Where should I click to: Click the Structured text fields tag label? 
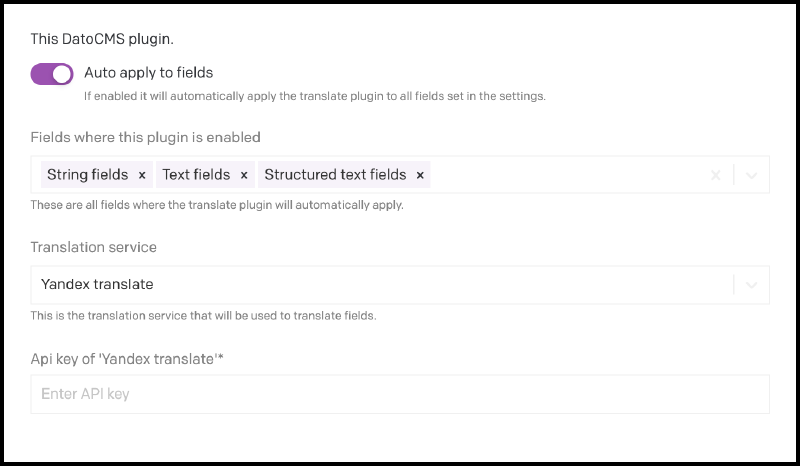tap(335, 175)
